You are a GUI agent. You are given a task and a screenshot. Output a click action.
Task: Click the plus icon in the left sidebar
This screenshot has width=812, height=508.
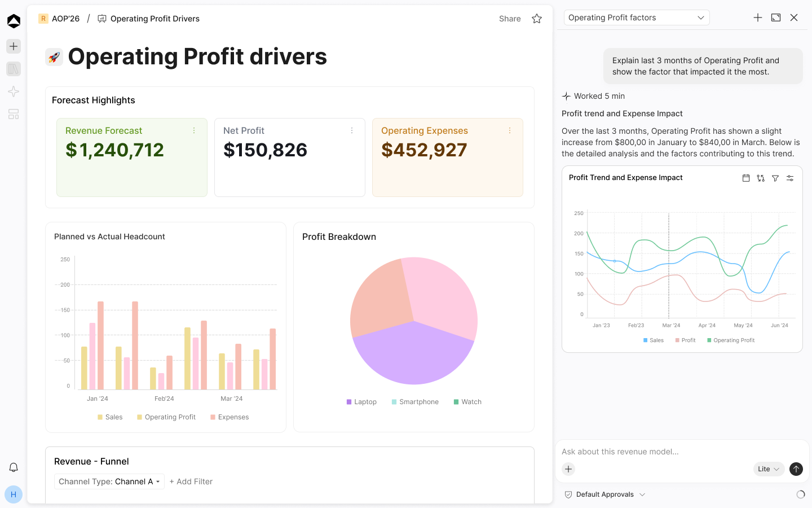coord(14,46)
